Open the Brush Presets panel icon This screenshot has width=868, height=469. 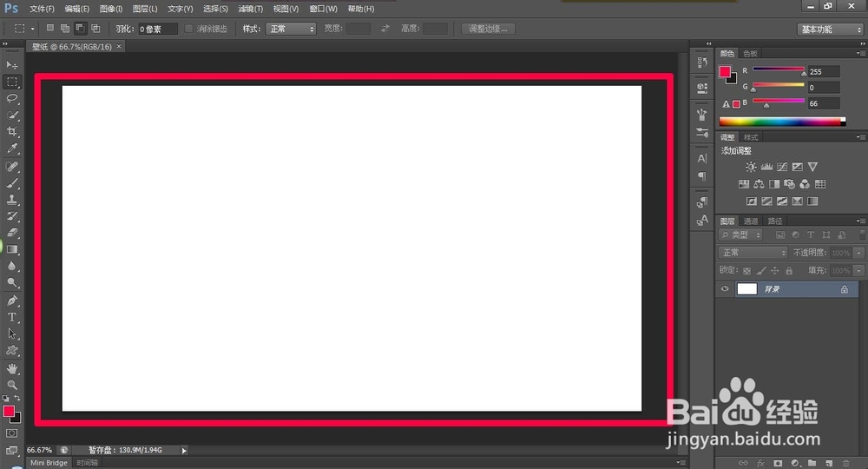tap(702, 132)
